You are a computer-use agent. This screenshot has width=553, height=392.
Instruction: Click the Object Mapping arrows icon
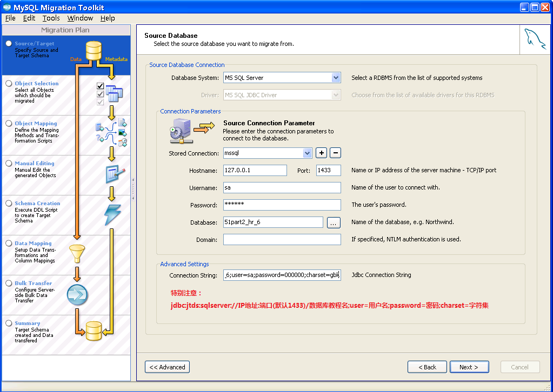pos(111,133)
